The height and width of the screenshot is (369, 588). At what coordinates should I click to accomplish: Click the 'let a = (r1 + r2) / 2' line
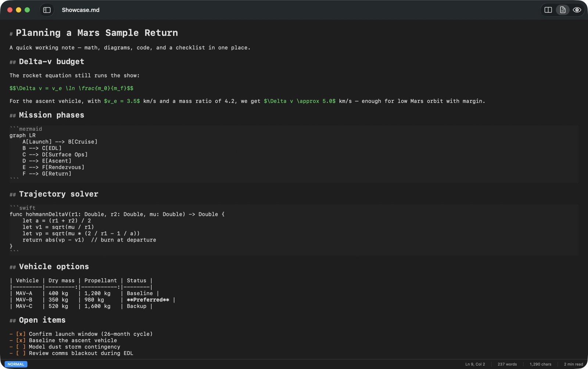[x=57, y=221]
